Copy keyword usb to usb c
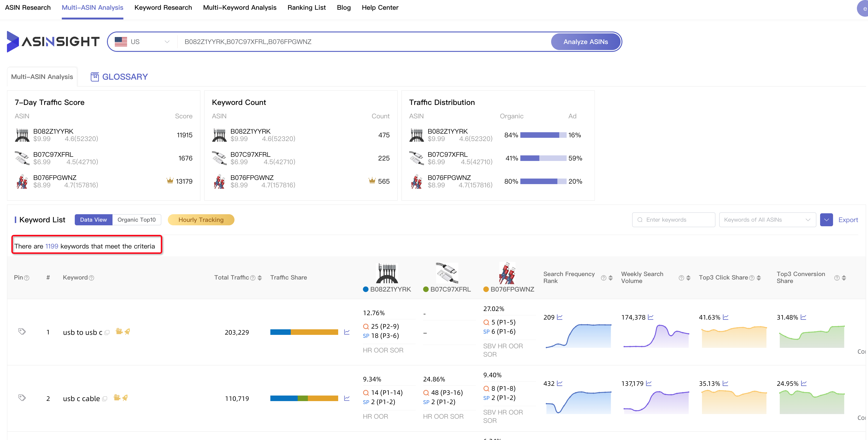868x440 pixels. [107, 333]
